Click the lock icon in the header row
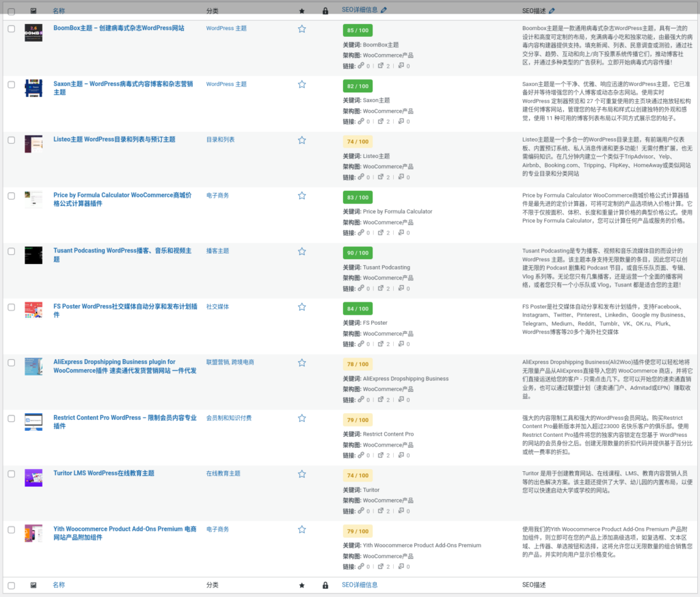 tap(325, 10)
